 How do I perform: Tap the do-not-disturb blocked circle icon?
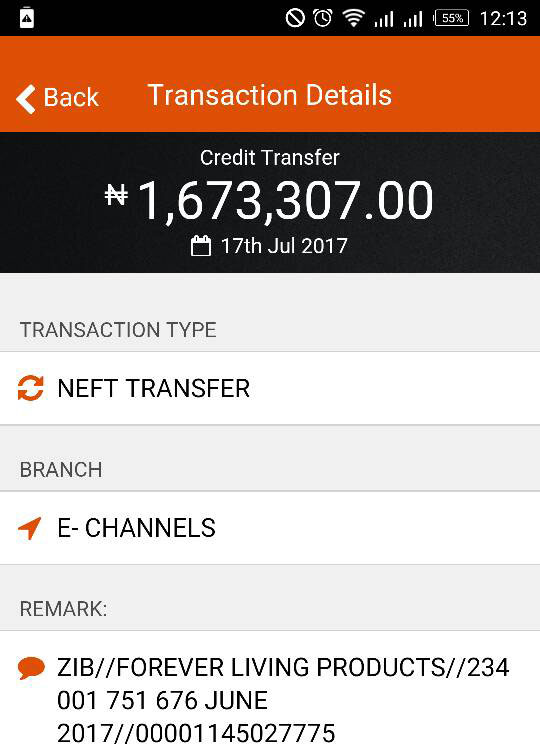click(x=295, y=18)
